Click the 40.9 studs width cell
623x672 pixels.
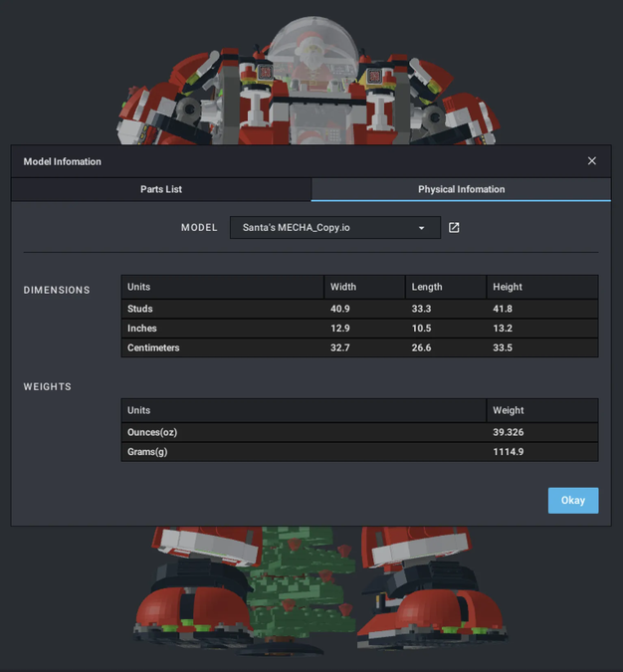pyautogui.click(x=341, y=309)
